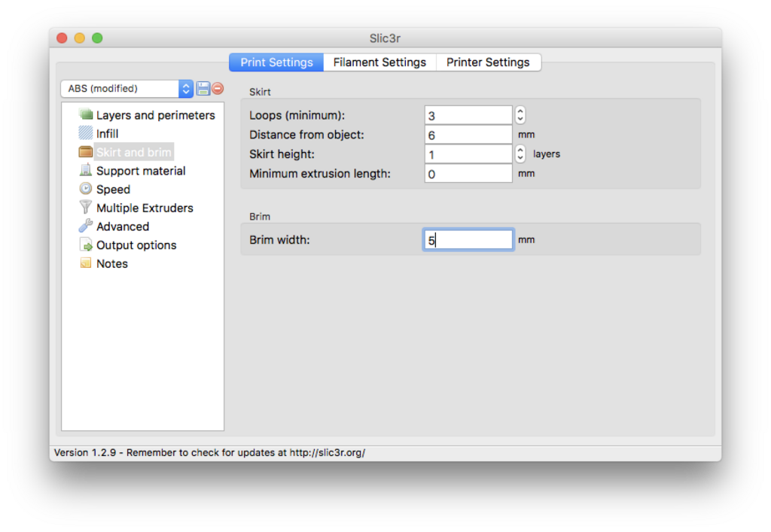Click the 'layers' unit label
This screenshot has width=771, height=532.
pyautogui.click(x=547, y=154)
